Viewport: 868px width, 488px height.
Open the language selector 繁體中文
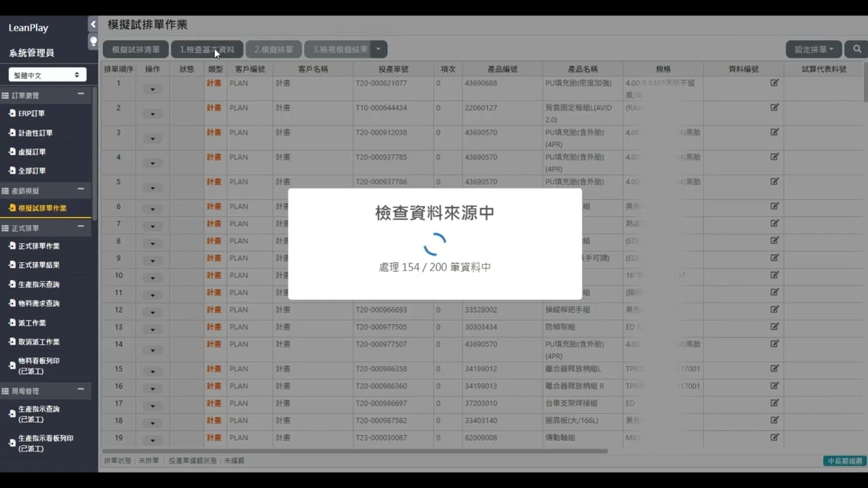(47, 75)
